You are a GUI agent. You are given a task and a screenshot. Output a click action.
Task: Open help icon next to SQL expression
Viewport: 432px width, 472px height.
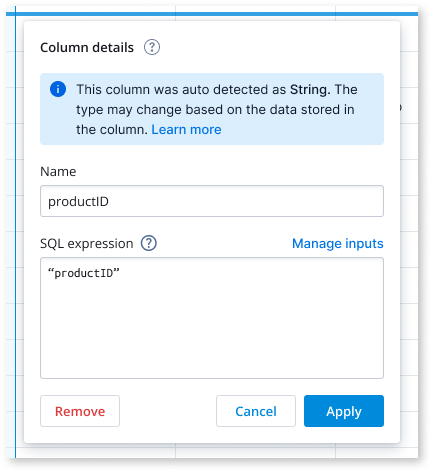[x=149, y=243]
